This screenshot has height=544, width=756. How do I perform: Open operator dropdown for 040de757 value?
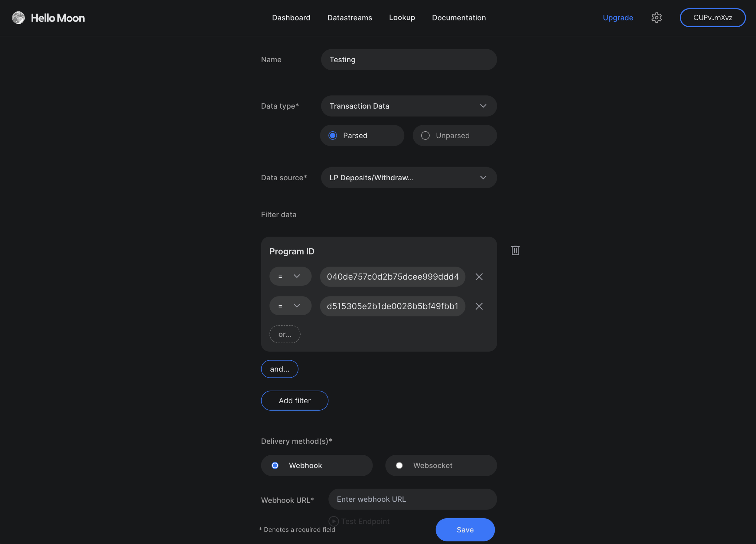click(290, 276)
